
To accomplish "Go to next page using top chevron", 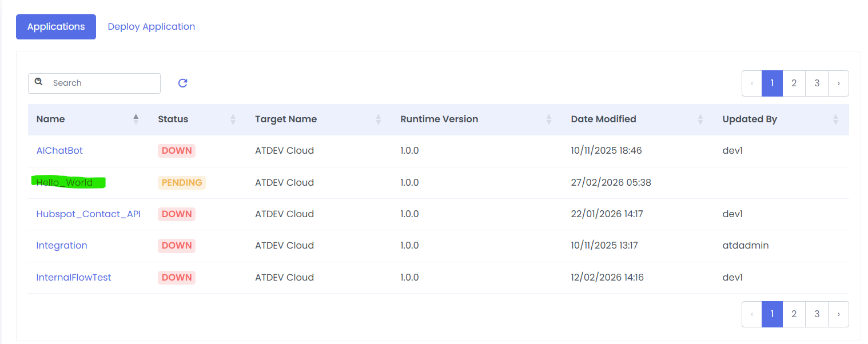I will click(838, 83).
